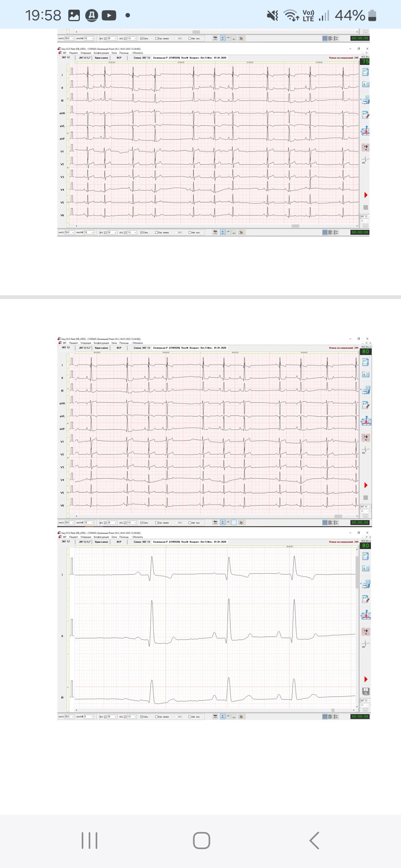This screenshot has height=868, width=401.
Task: Click ECG complex icon in middle twelve-lead window
Action: click(366, 450)
